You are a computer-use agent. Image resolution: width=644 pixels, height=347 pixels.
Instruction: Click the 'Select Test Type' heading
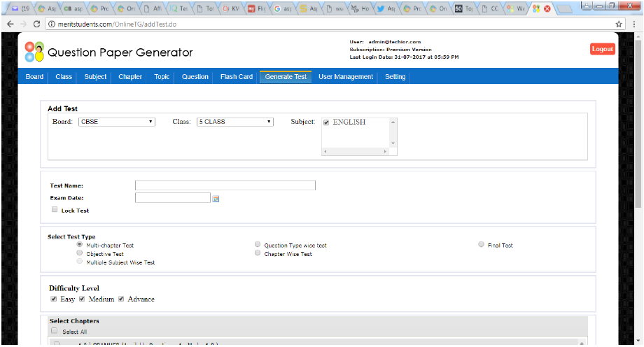71,237
